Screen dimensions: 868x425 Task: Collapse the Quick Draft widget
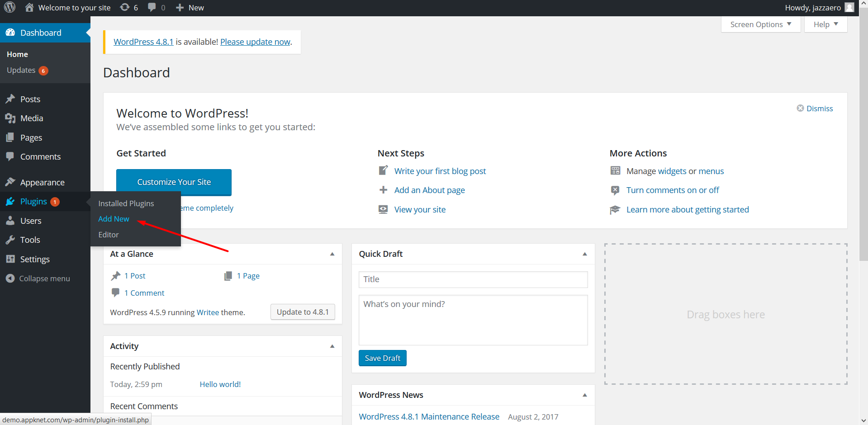pos(584,254)
